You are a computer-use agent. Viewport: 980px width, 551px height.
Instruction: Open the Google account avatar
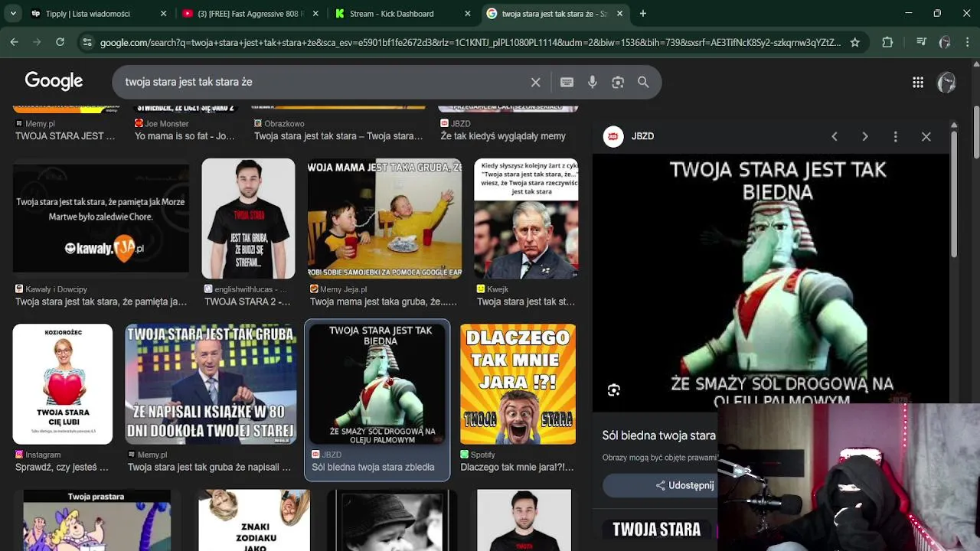(947, 83)
